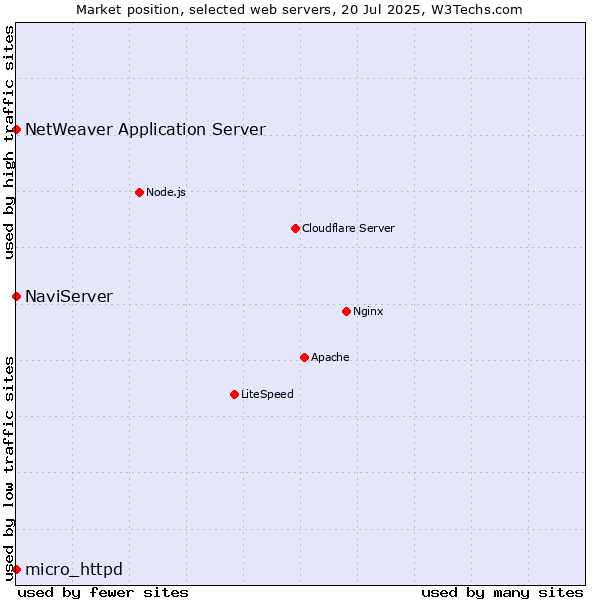Click the 'used by many sites' axis label
This screenshot has width=600, height=600.
(x=502, y=592)
